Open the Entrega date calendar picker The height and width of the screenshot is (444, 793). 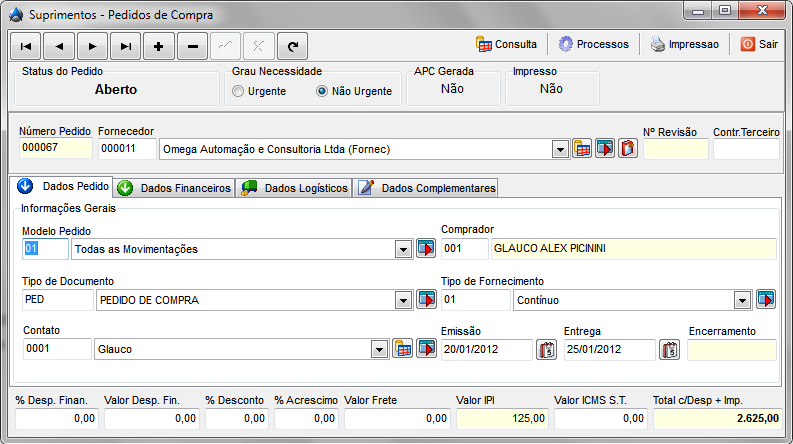670,350
